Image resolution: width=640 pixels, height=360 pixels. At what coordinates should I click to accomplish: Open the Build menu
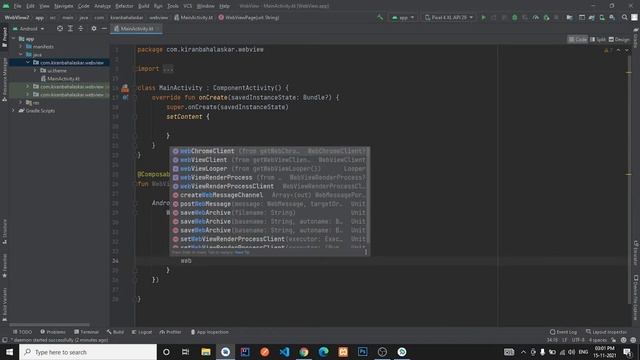[144, 6]
